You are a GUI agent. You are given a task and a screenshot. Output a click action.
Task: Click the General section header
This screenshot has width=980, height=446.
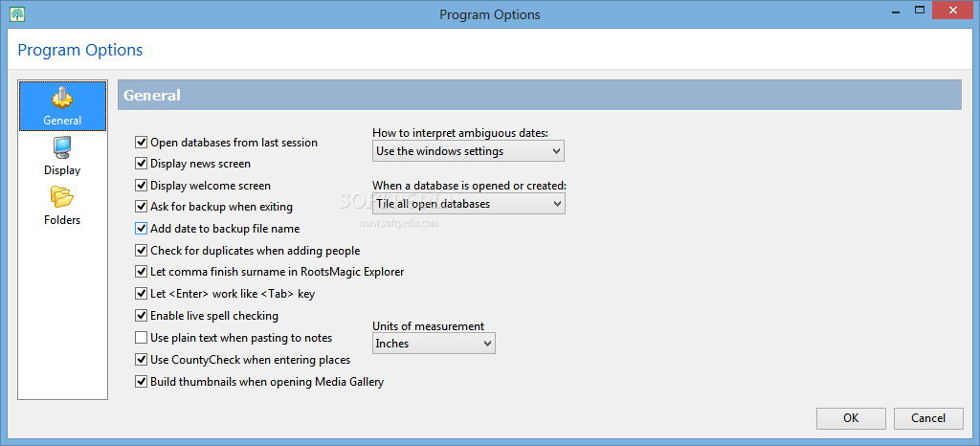point(540,95)
